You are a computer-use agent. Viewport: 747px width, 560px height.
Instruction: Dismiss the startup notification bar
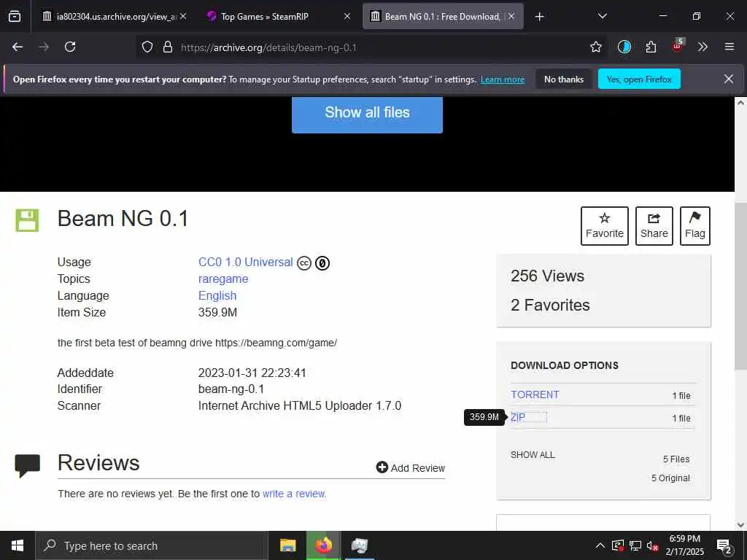click(x=729, y=79)
